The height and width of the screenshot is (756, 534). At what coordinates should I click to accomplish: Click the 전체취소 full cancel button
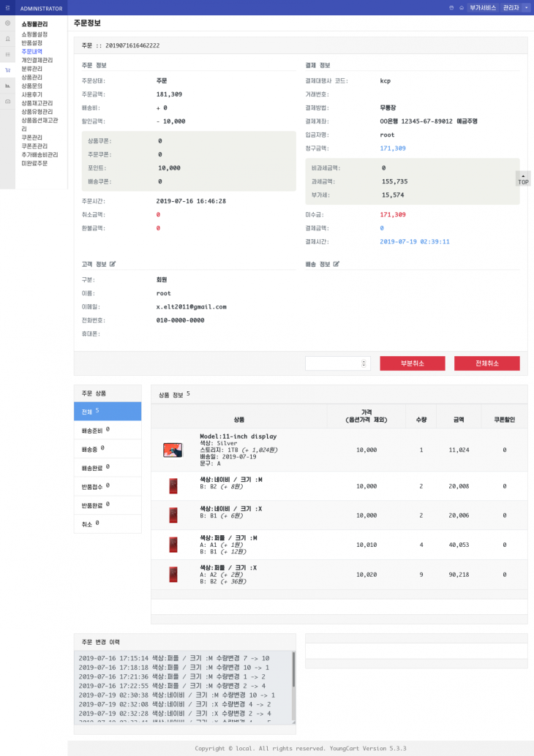486,363
